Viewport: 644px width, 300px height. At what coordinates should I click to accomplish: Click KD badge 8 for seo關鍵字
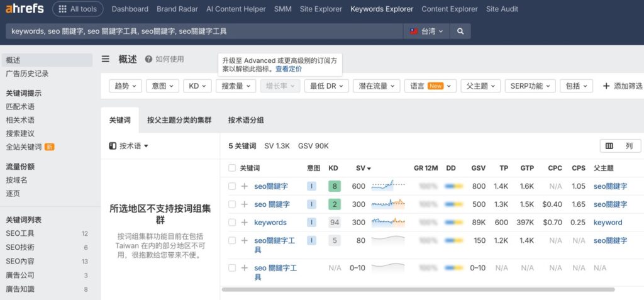click(335, 186)
